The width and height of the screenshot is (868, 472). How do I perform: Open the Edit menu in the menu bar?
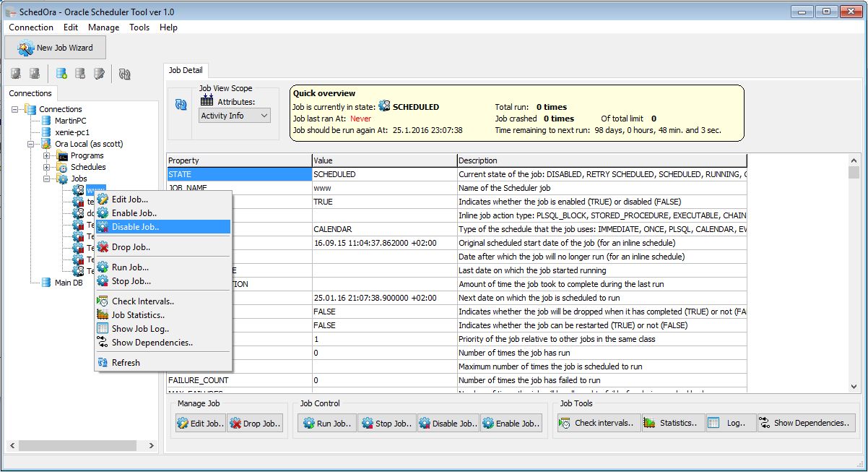pyautogui.click(x=71, y=27)
